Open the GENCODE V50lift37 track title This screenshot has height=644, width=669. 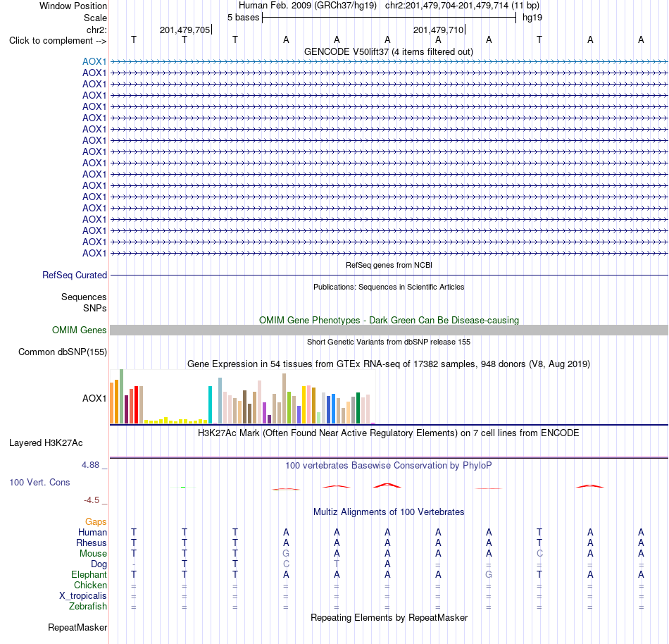(x=388, y=51)
